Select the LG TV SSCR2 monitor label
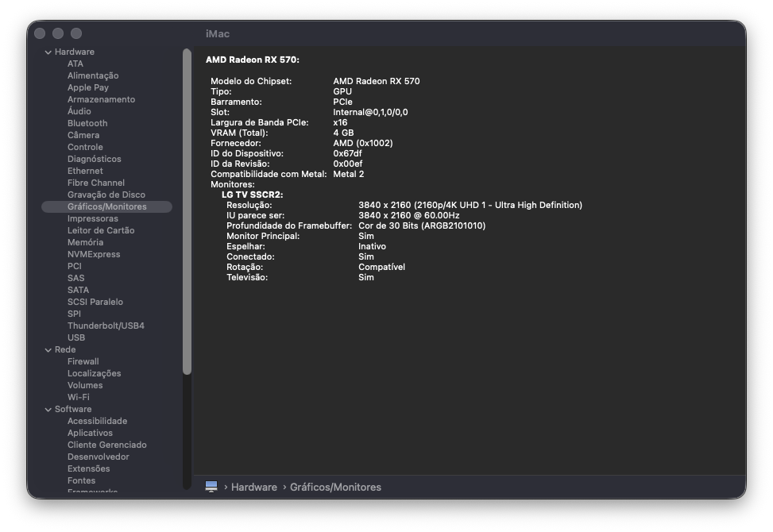The width and height of the screenshot is (773, 532). coord(252,195)
